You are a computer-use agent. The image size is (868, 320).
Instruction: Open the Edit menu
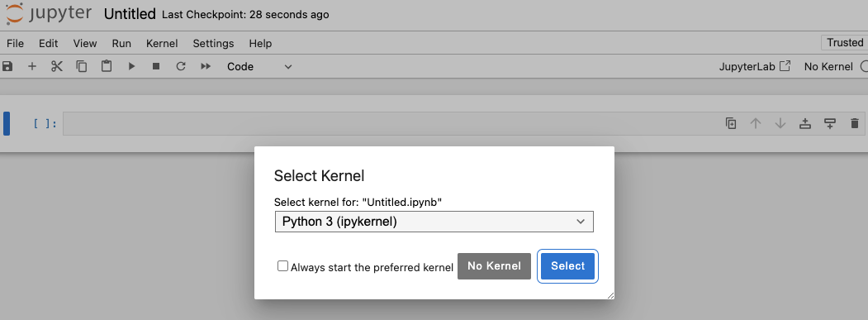(48, 43)
